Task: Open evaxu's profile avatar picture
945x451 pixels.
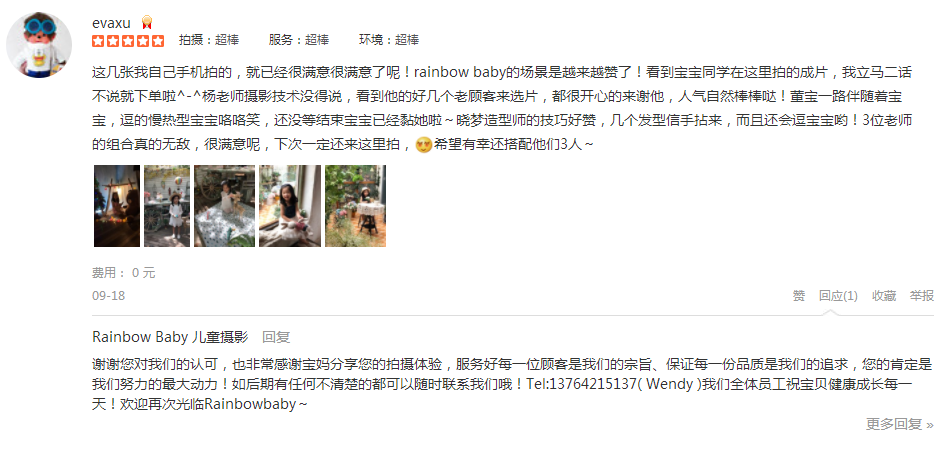Action: coord(39,45)
